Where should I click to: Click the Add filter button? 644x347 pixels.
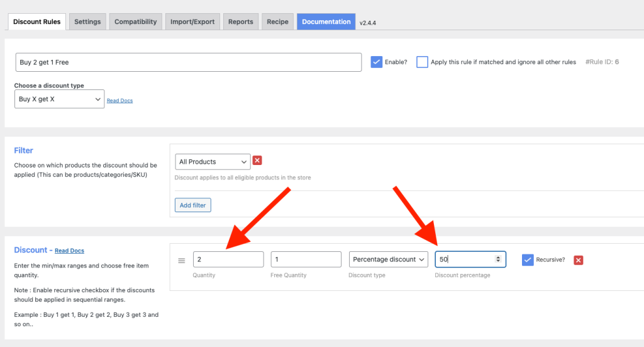[193, 205]
